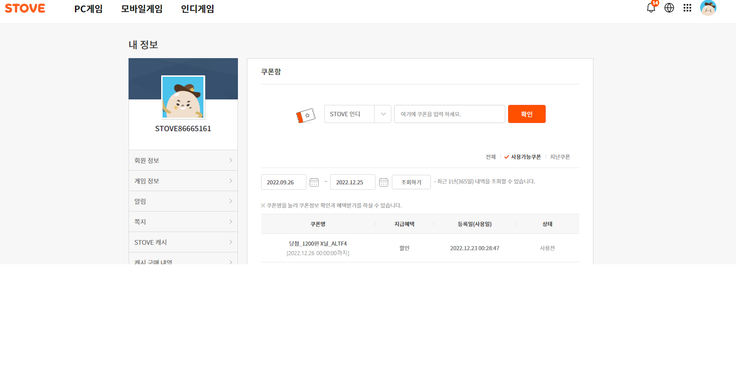Click the username STOVE86665161
736x375 pixels.
click(x=183, y=129)
